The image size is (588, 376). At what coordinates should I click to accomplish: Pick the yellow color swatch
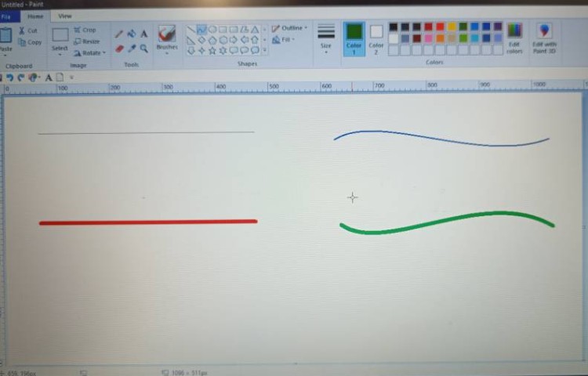(452, 27)
